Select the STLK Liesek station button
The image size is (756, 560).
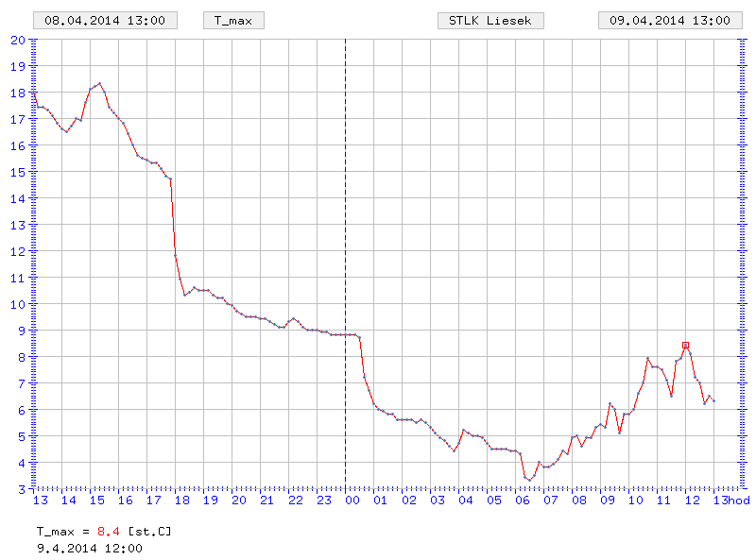pyautogui.click(x=490, y=20)
